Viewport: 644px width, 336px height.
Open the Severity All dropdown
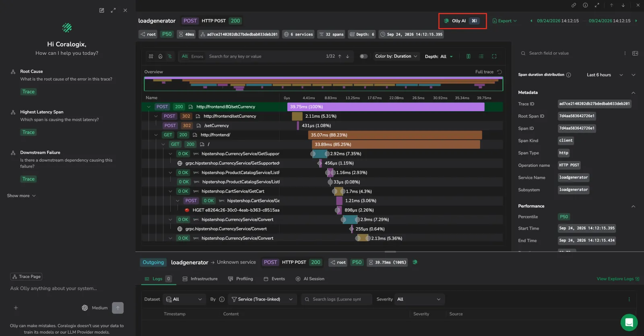click(x=419, y=299)
